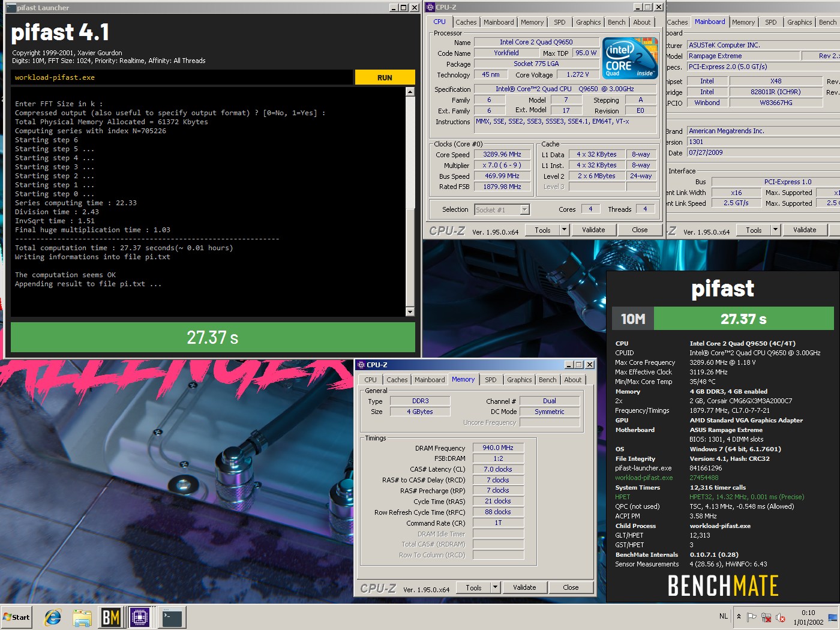
Task: Click Validate in CPU-Z CPU window
Action: pos(593,230)
